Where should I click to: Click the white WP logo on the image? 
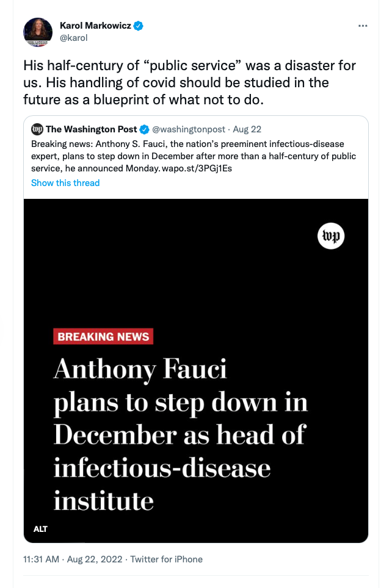(331, 237)
